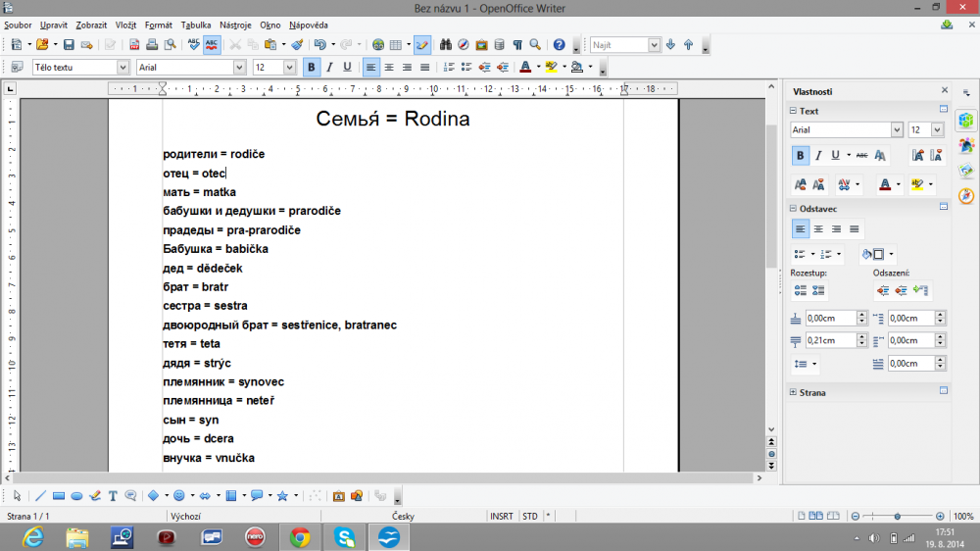
Task: Click toolbar Highlighting color icon
Action: tap(551, 67)
